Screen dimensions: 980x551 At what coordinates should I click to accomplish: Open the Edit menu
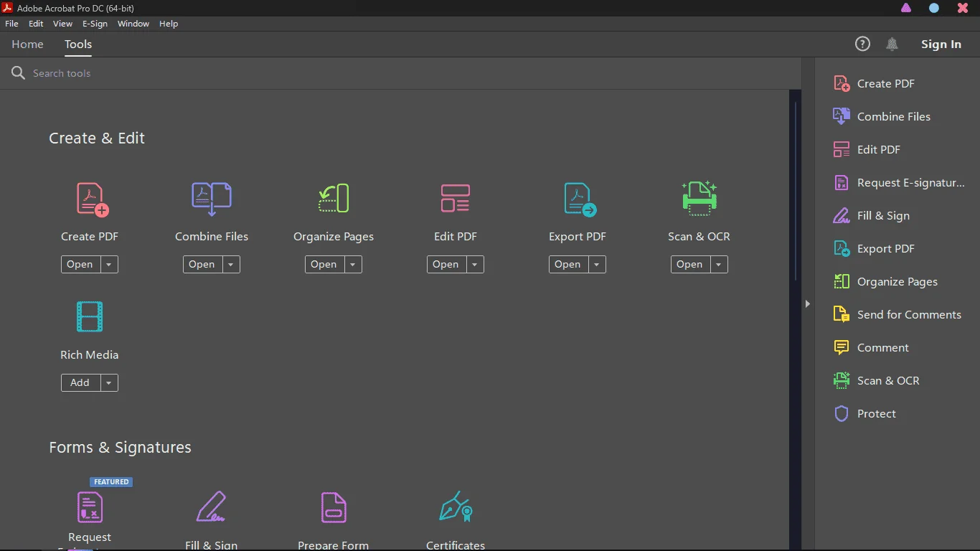click(36, 24)
